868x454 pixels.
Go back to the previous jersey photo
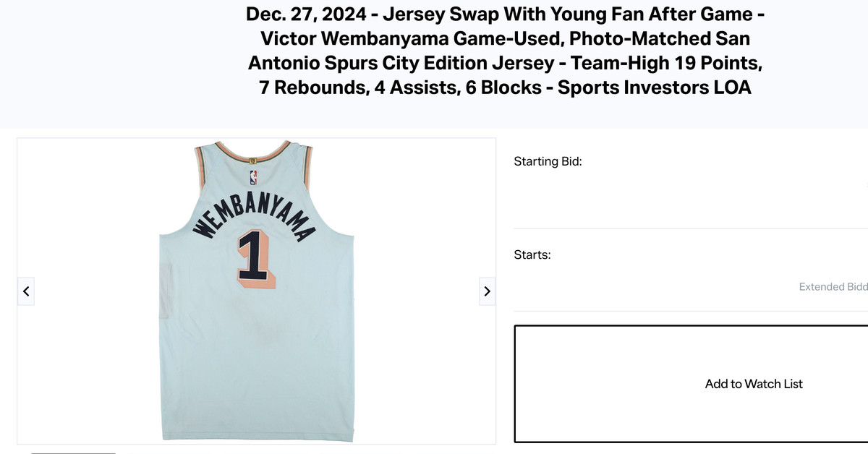[x=26, y=291]
